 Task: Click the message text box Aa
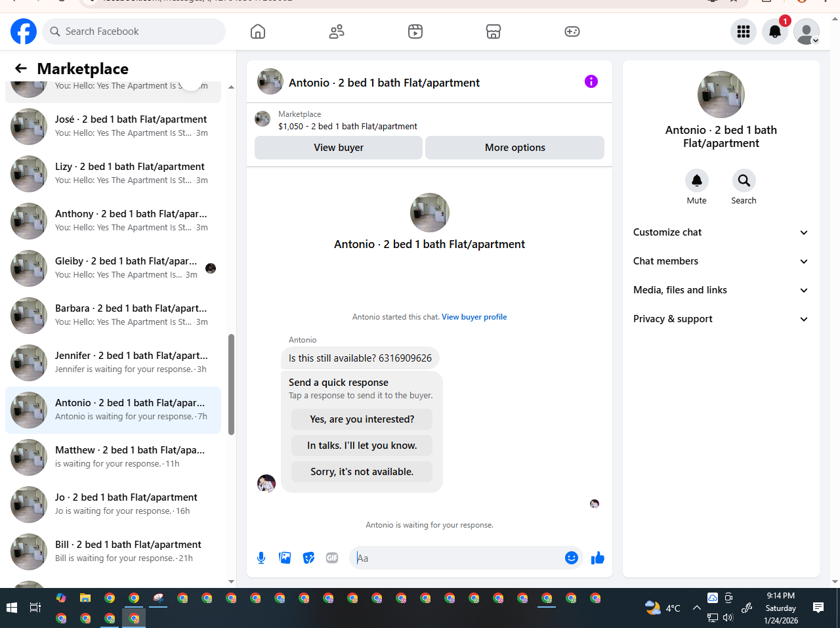click(x=458, y=558)
